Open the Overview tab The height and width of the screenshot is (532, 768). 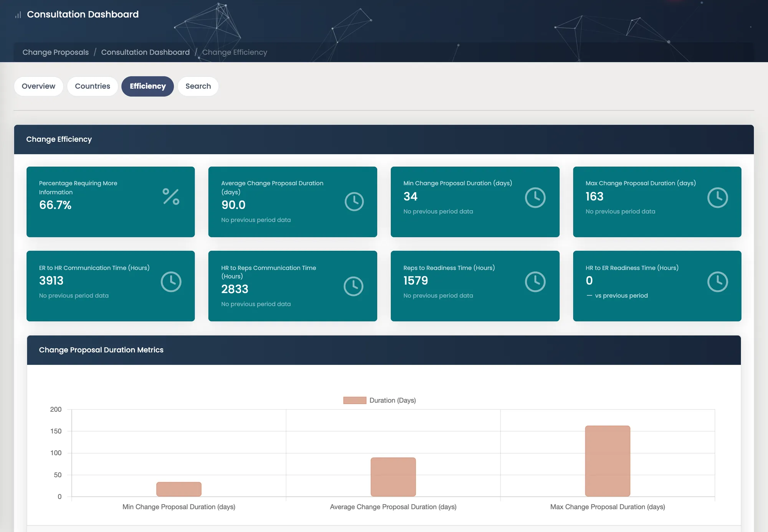(38, 86)
